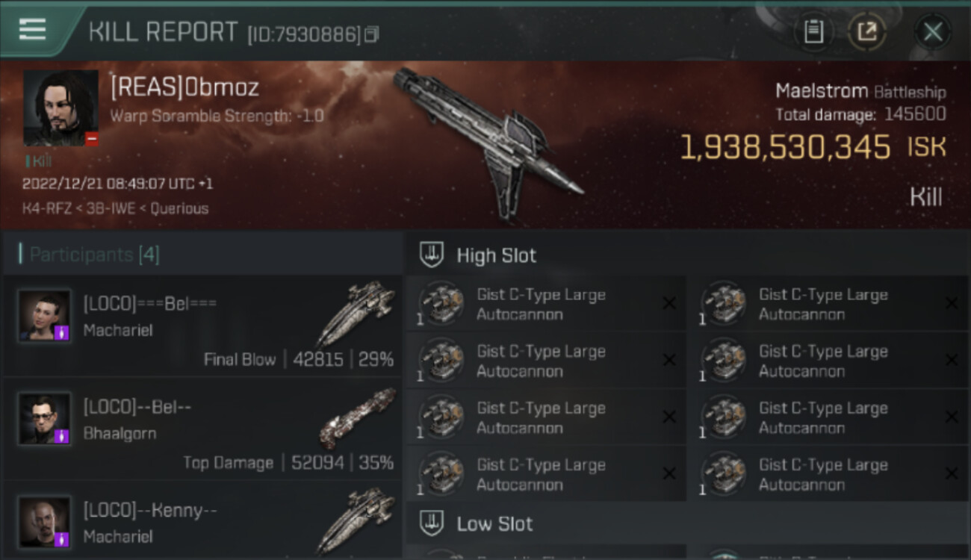Screen dimensions: 971x560
Task: Click the clipboard notes icon in header
Action: point(813,32)
